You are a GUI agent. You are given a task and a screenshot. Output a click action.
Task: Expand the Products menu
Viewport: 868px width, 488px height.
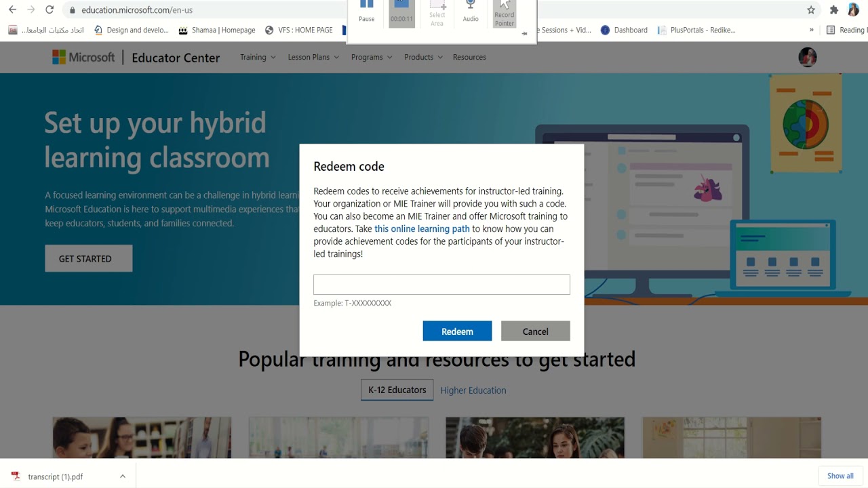click(423, 57)
